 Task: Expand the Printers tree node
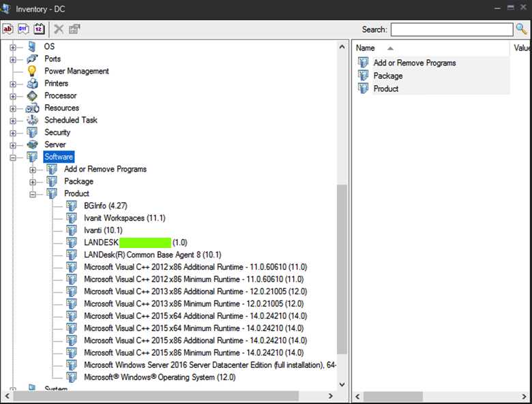13,84
